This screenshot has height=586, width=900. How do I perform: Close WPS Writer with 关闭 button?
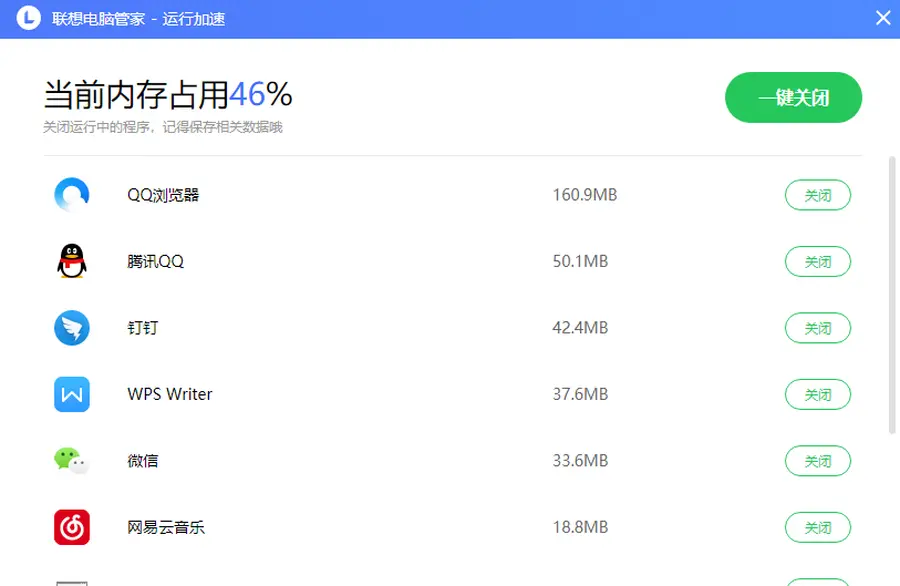(817, 394)
